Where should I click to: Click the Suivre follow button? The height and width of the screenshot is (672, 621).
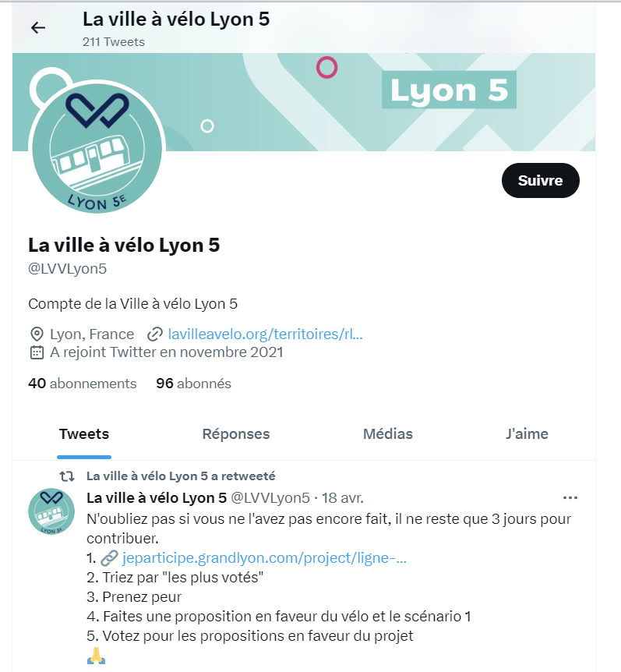541,180
